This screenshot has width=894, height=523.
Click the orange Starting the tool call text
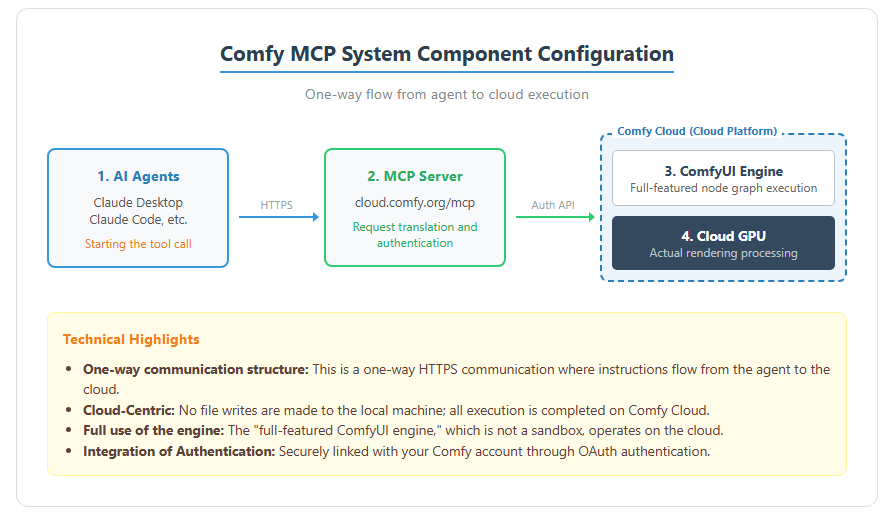[x=138, y=244]
